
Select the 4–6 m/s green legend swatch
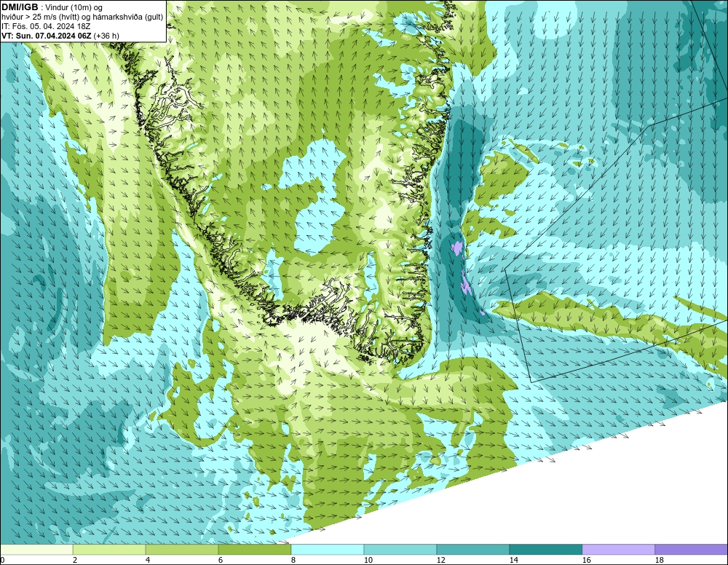(x=182, y=550)
